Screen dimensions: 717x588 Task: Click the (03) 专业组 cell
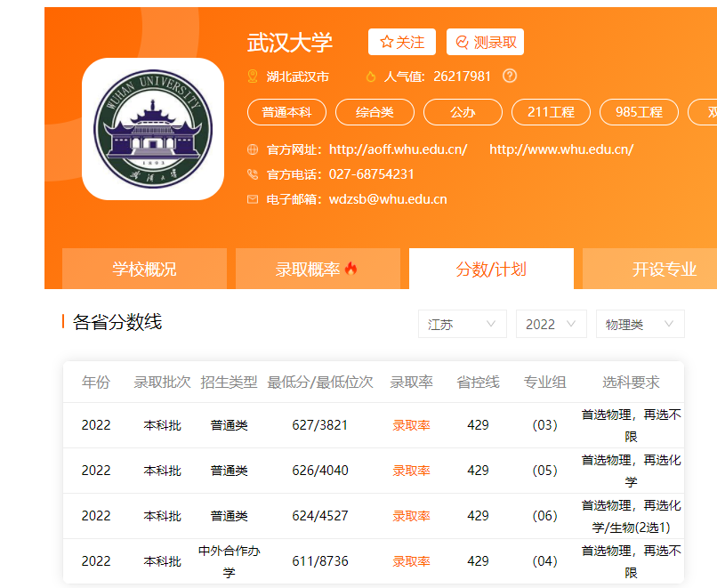[x=544, y=425]
